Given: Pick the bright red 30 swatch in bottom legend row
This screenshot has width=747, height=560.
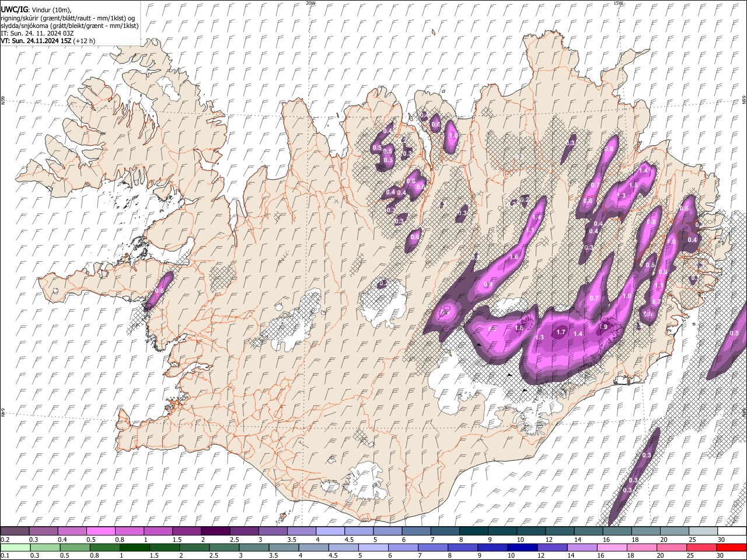Looking at the screenshot, I should pos(732,547).
